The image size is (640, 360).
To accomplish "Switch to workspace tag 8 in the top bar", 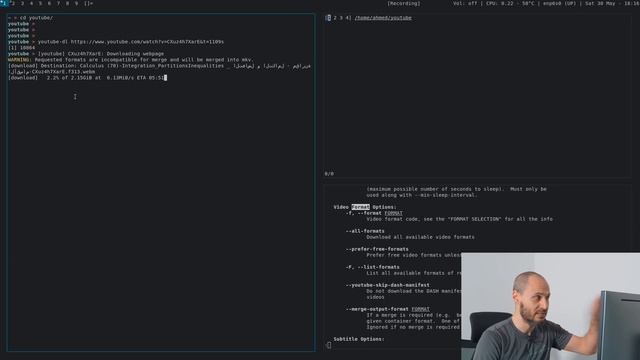I will coord(67,3).
